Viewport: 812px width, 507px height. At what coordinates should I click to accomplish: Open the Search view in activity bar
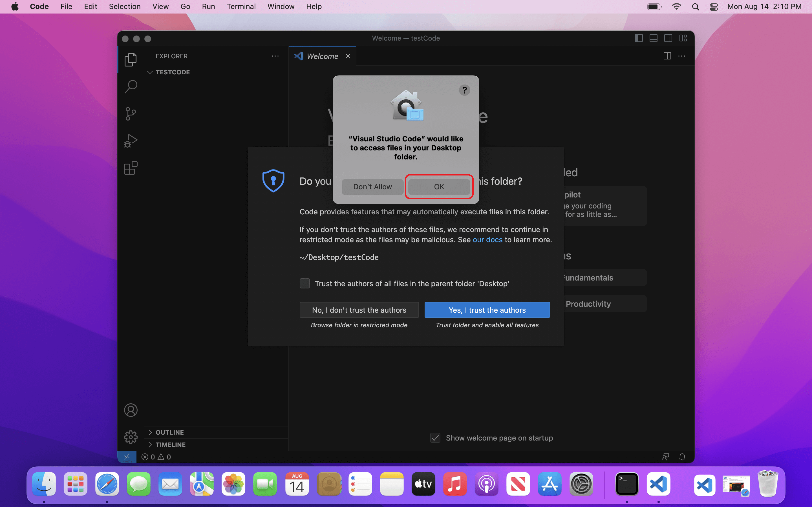131,86
